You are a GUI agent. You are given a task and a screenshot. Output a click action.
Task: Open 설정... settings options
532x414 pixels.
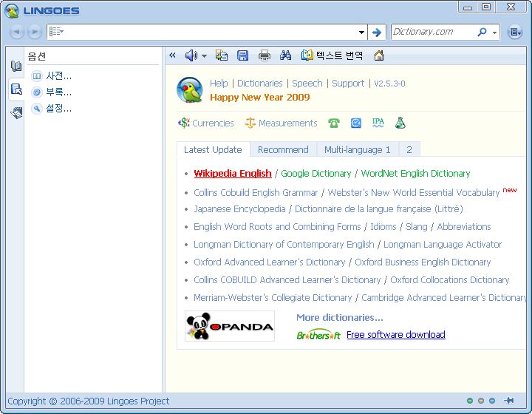52,108
